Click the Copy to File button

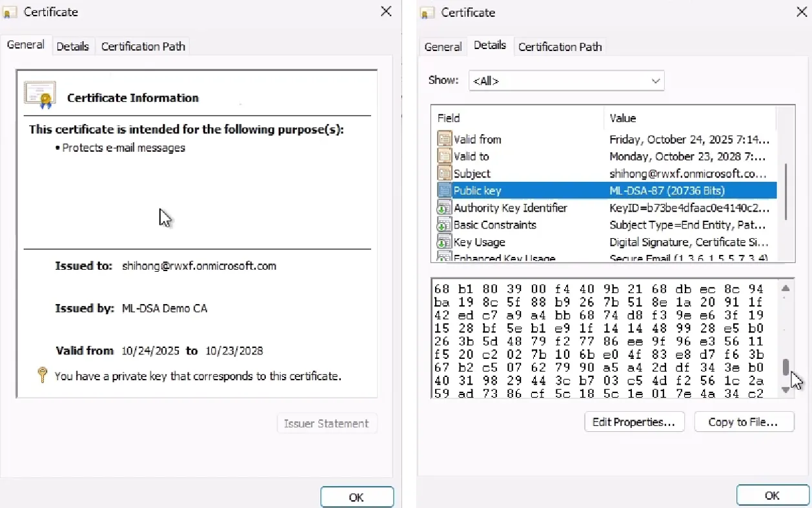(x=744, y=422)
